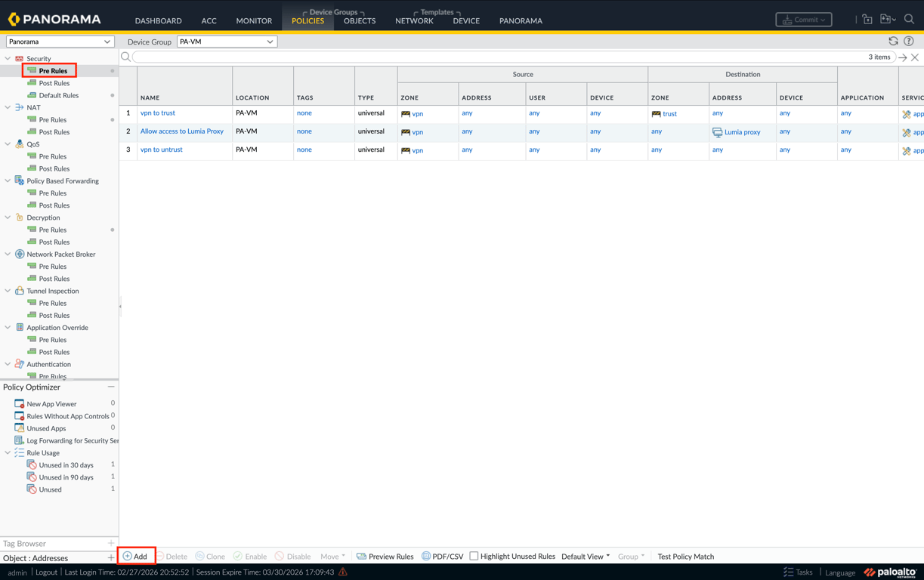Viewport: 924px width, 580px height.
Task: Select Unused in 90 days rule usage
Action: (x=66, y=477)
